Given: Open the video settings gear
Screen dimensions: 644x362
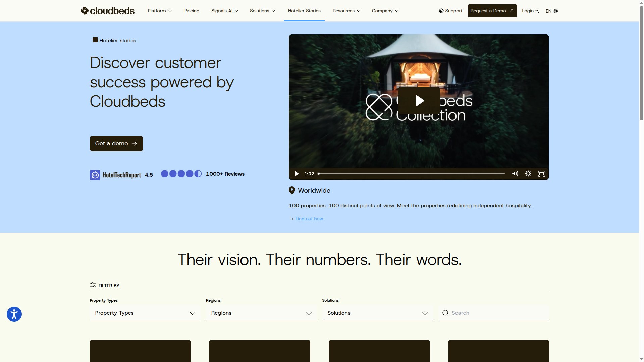Looking at the screenshot, I should (528, 174).
